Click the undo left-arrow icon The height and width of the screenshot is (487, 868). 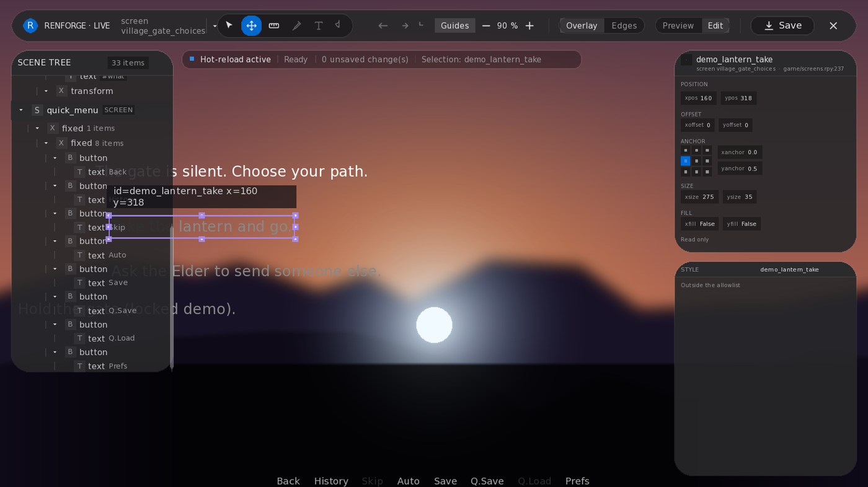[x=383, y=25]
